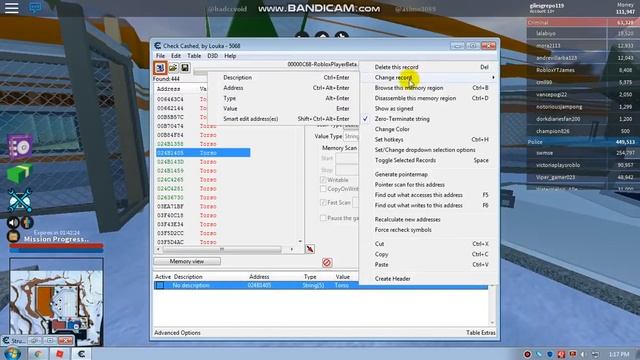Image resolution: width=640 pixels, height=360 pixels.
Task: Open the Roblox hamburger menu icon
Action: click(11, 8)
